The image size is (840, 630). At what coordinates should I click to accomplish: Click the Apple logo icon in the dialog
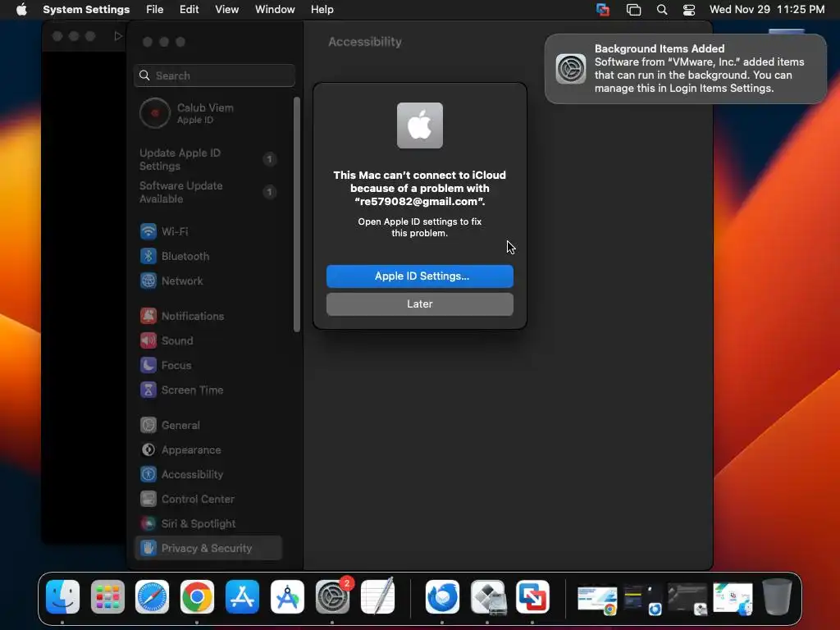tap(419, 126)
